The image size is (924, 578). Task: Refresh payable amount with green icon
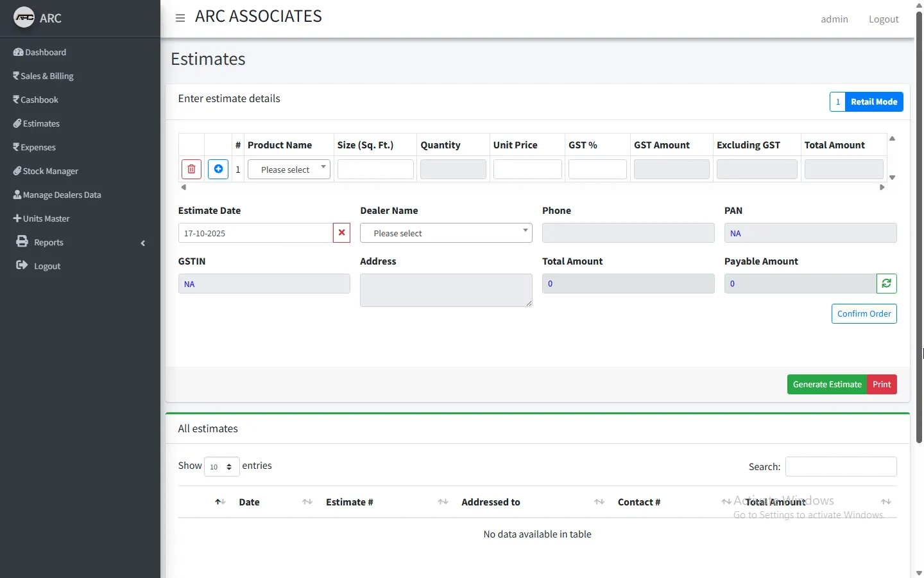(x=886, y=284)
